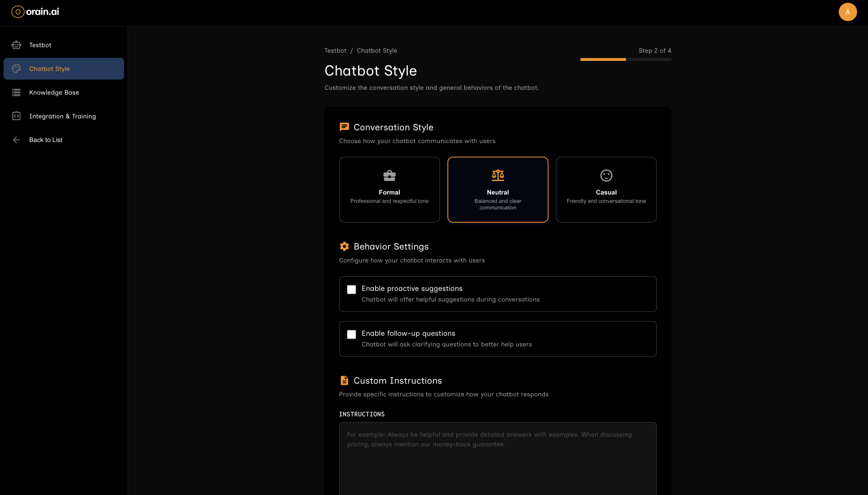Click the Step 2 of 4 progress bar
This screenshot has width=868, height=495.
625,60
